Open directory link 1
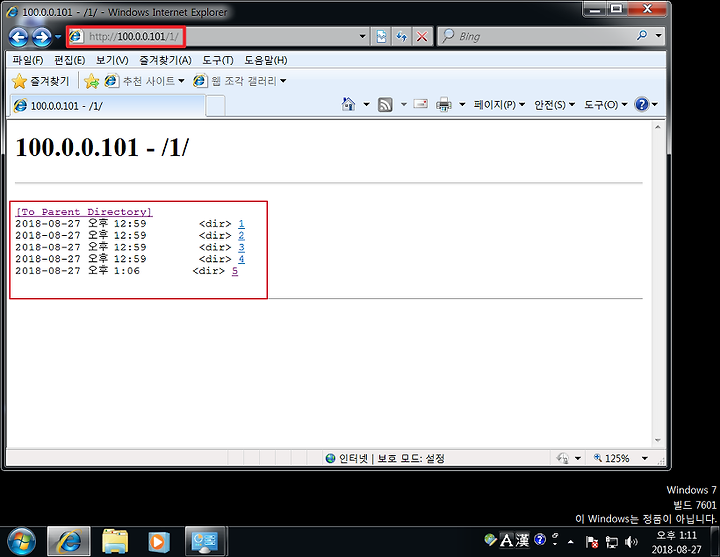Screen dimensions: 720x557 (x=241, y=224)
